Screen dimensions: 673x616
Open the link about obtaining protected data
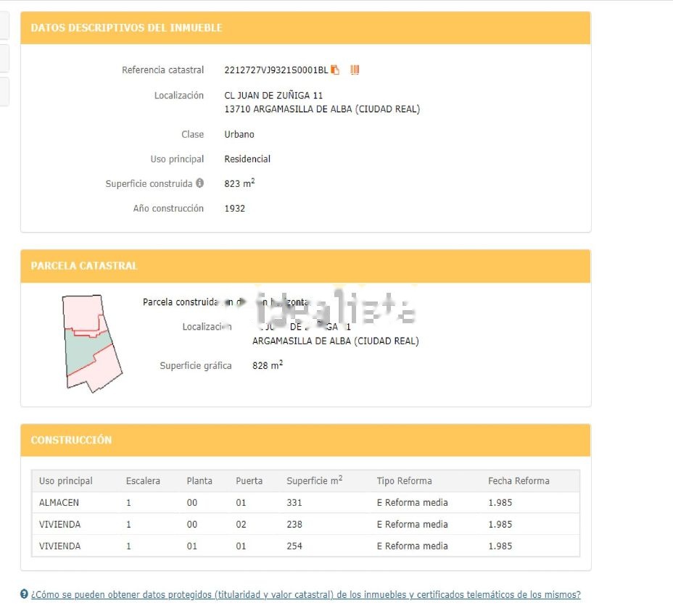[305, 595]
